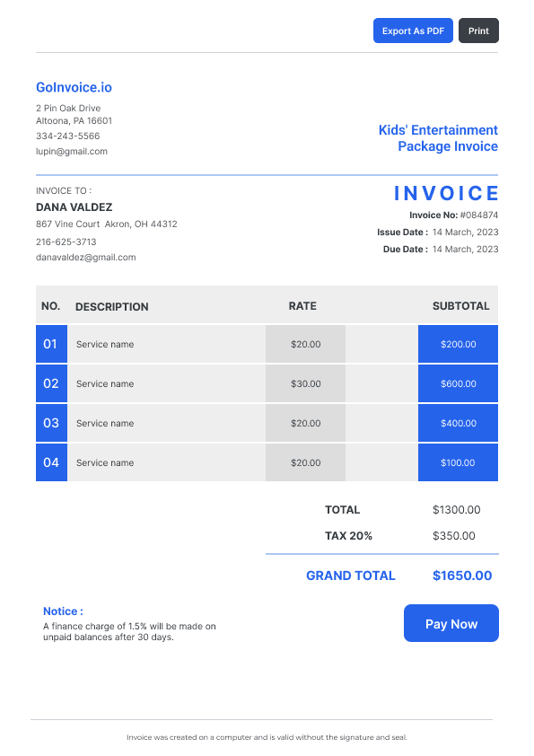Click the $400.00 subtotal cell

click(458, 423)
